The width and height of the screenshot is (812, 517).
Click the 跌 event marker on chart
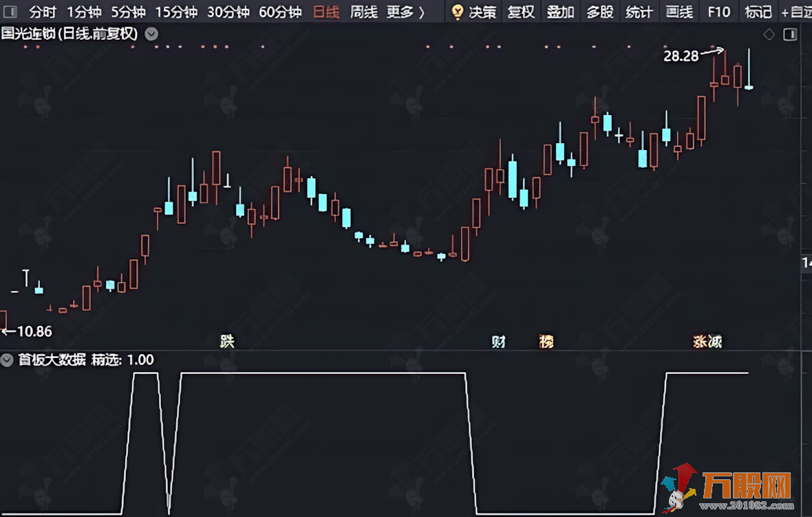[x=227, y=342]
